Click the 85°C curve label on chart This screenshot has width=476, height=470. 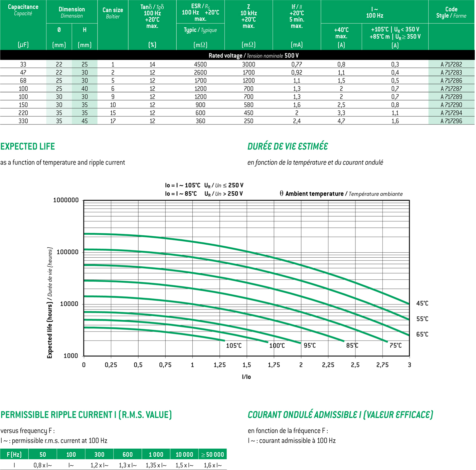coord(352,345)
